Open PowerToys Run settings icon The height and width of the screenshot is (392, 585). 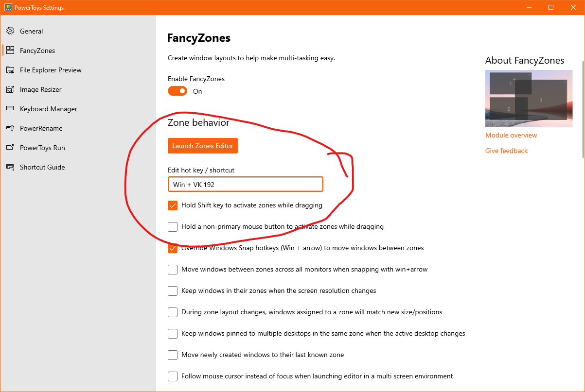pos(9,147)
